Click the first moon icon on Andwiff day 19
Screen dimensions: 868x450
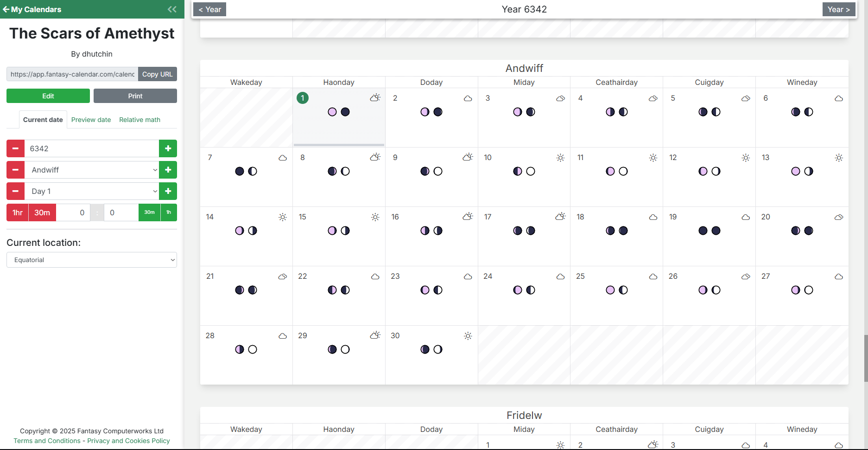coord(703,231)
